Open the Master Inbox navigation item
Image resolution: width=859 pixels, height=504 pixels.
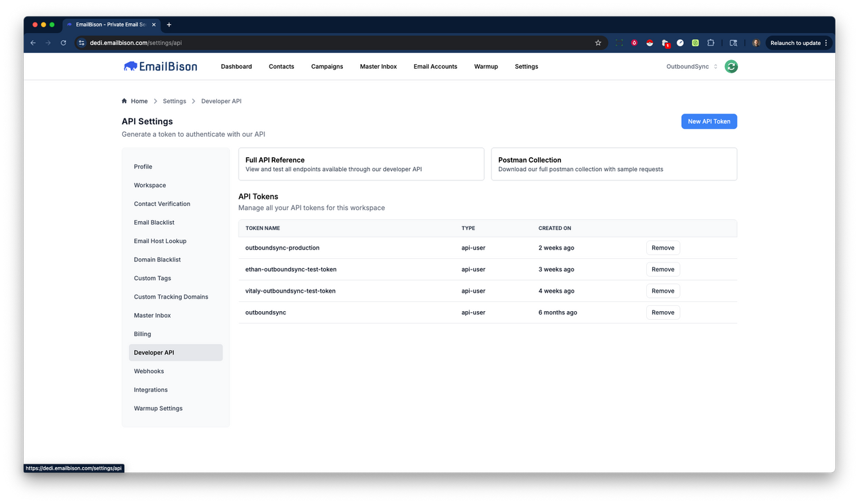378,66
